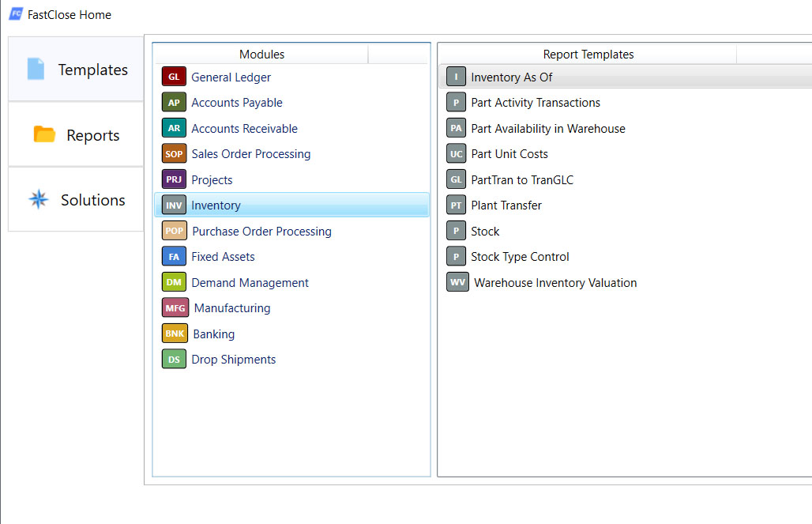Click the Report Templates column header
Image resolution: width=812 pixels, height=524 pixels.
(588, 55)
